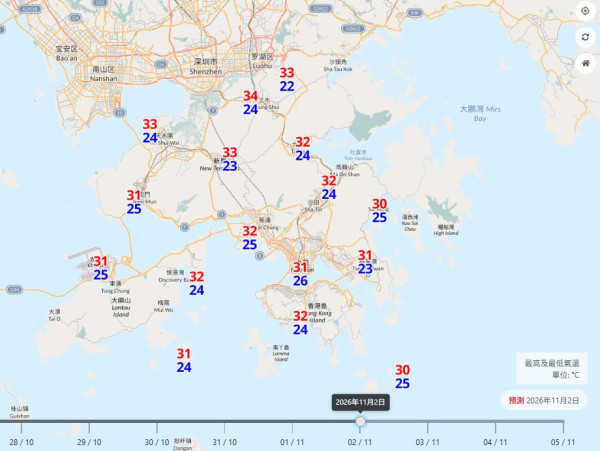Click the 南丫島 Lamma Island label
The image size is (600, 451).
click(x=281, y=353)
